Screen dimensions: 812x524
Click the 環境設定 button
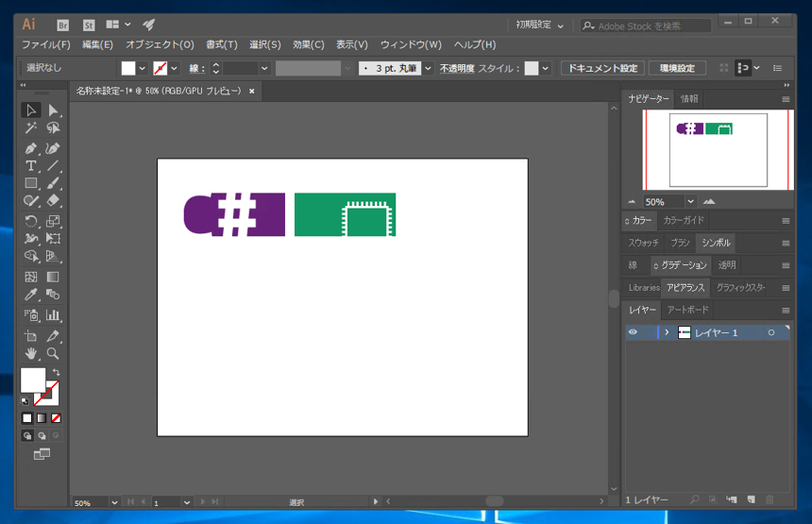click(x=677, y=68)
